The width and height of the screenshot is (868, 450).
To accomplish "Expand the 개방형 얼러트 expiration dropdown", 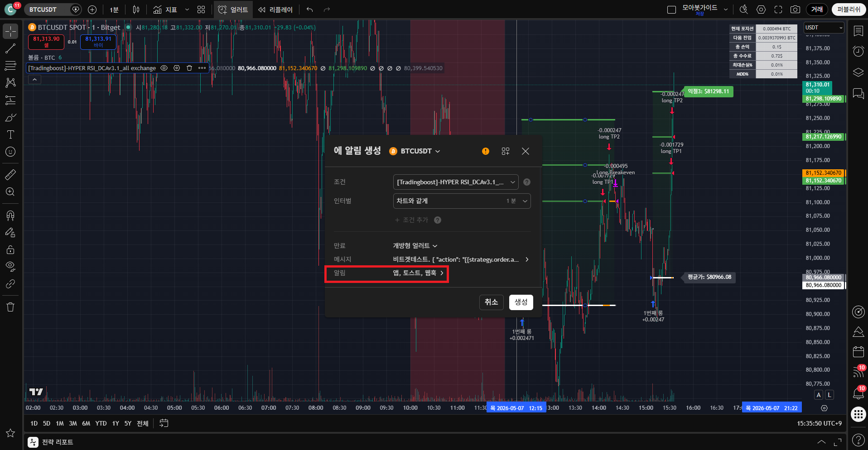I will pos(415,246).
